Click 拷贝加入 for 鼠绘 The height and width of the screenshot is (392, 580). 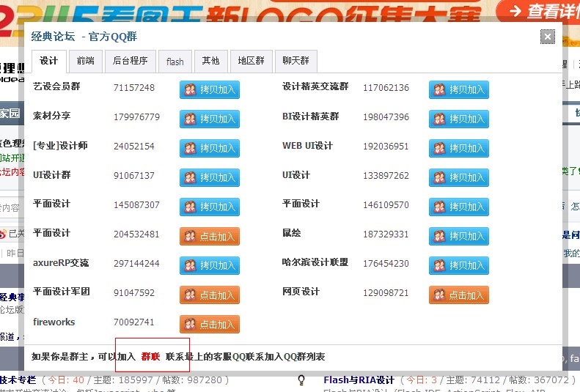click(x=459, y=236)
